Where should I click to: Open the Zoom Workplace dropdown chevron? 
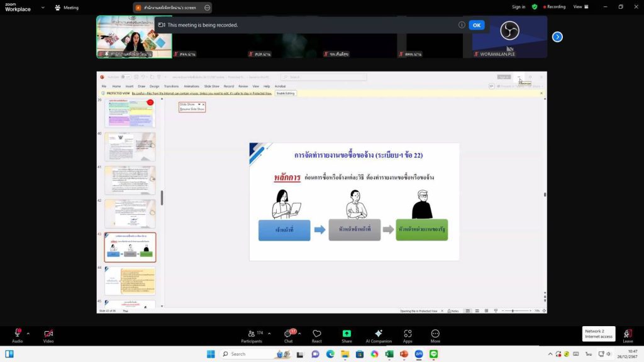[x=43, y=8]
